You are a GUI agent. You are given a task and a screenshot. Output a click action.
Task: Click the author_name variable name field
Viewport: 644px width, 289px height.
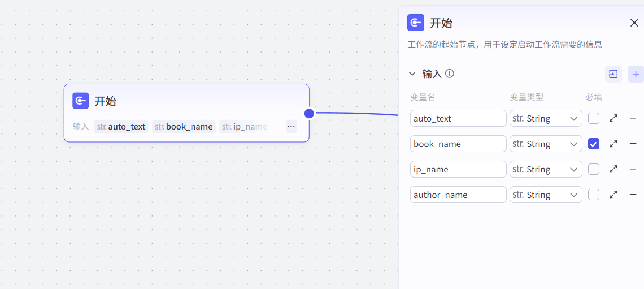[458, 195]
